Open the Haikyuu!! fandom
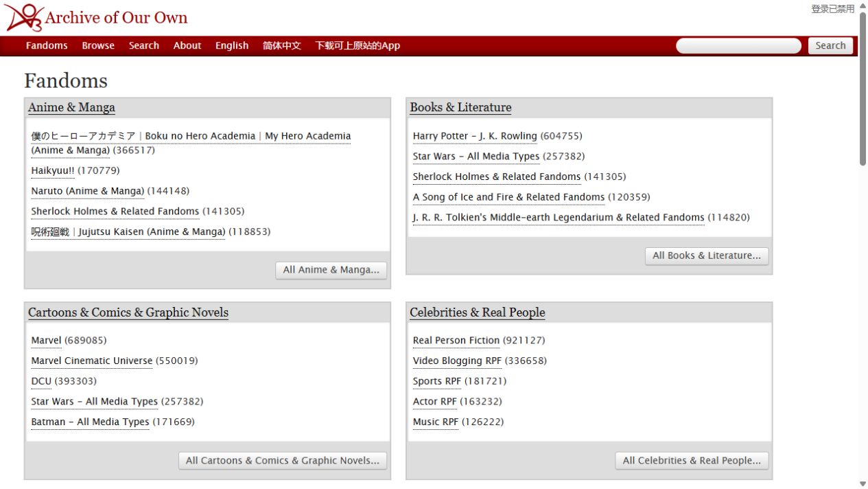The height and width of the screenshot is (489, 868). (x=53, y=170)
